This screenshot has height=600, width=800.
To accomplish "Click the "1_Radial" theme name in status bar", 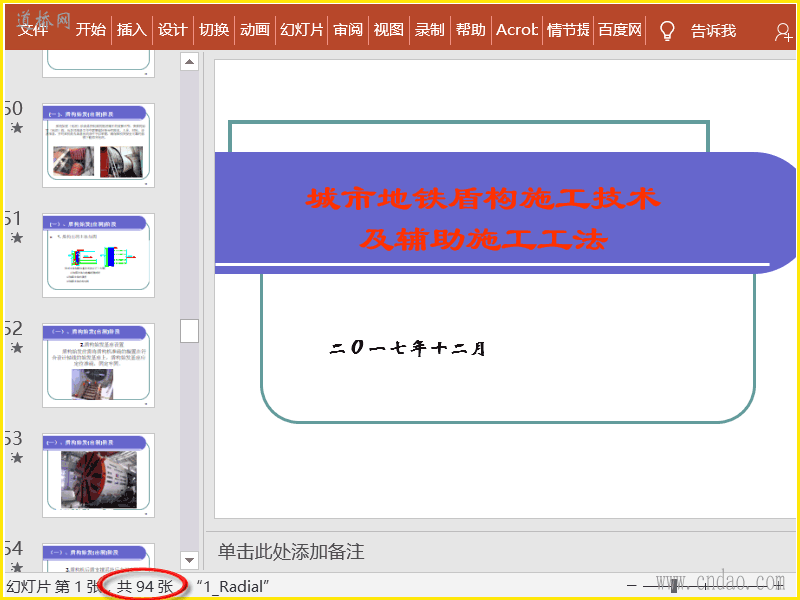I will coord(233,586).
